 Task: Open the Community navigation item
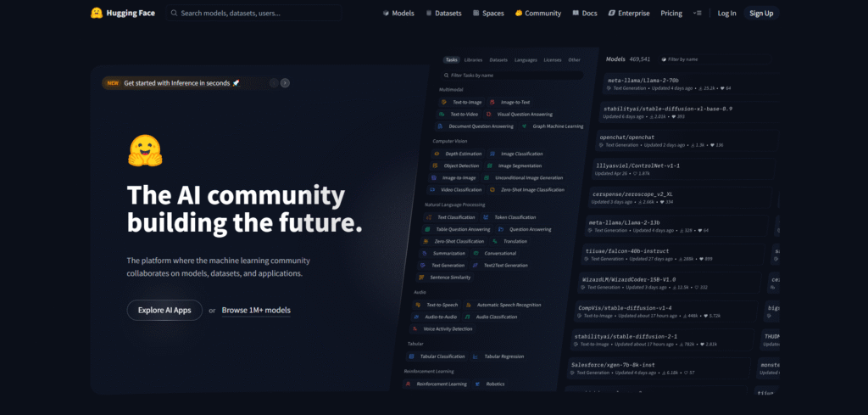coord(538,14)
